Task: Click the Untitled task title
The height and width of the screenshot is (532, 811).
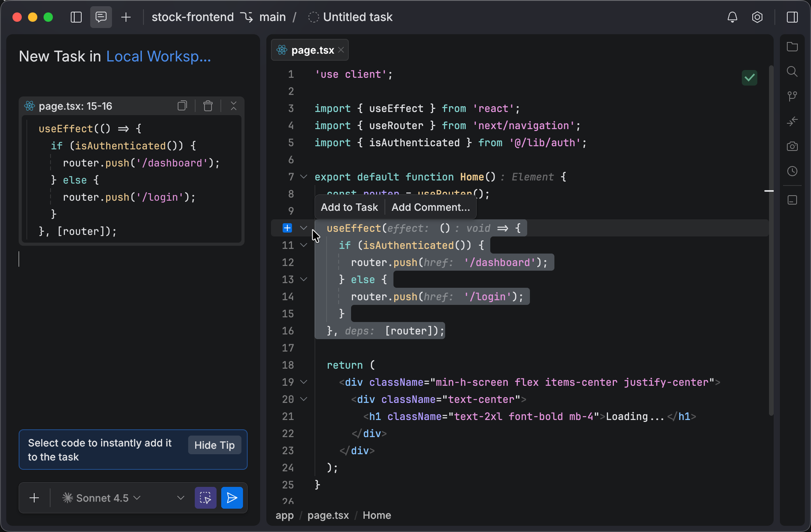Action: (358, 17)
